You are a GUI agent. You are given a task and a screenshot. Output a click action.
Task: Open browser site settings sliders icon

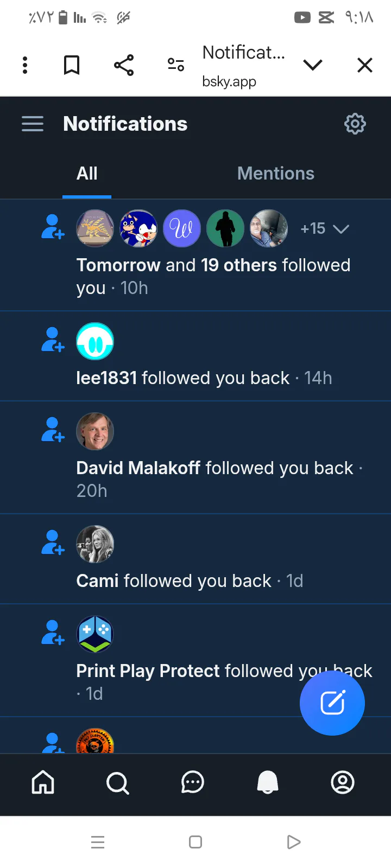pos(176,65)
